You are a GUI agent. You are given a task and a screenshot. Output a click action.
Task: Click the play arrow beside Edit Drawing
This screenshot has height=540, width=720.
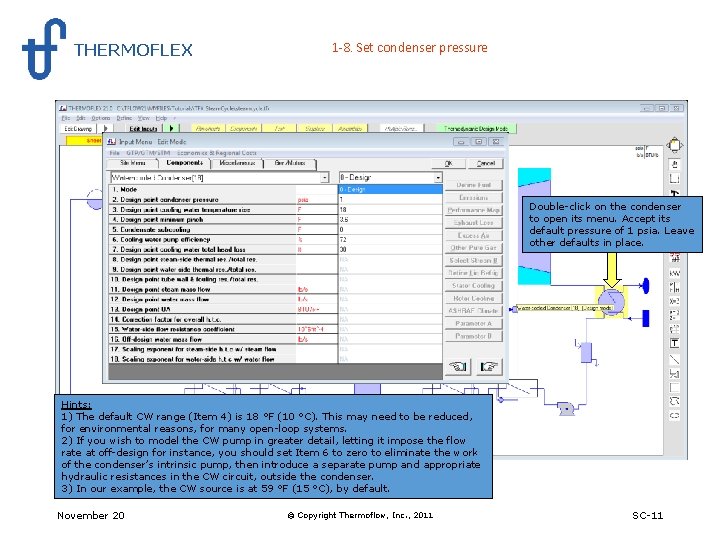coord(105,129)
